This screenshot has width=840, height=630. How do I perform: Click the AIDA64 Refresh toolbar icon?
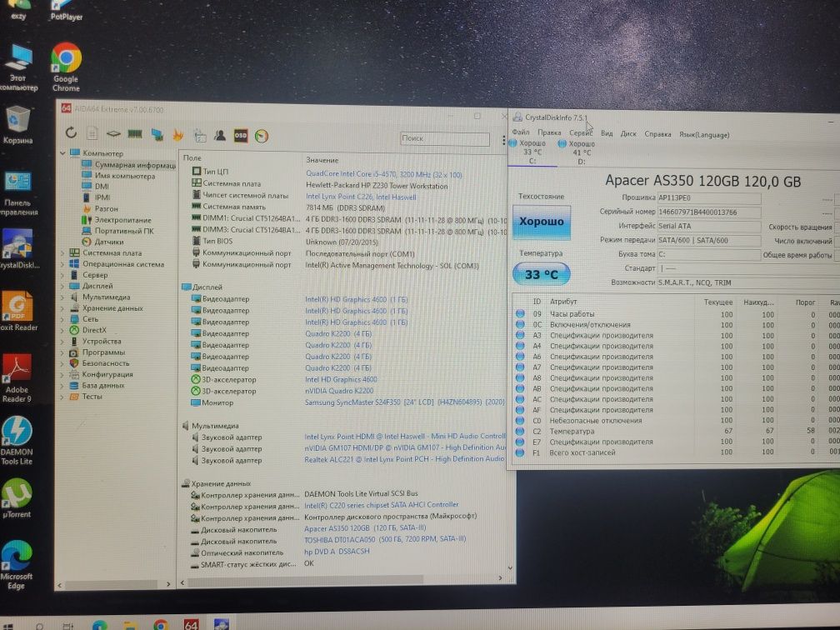point(71,132)
